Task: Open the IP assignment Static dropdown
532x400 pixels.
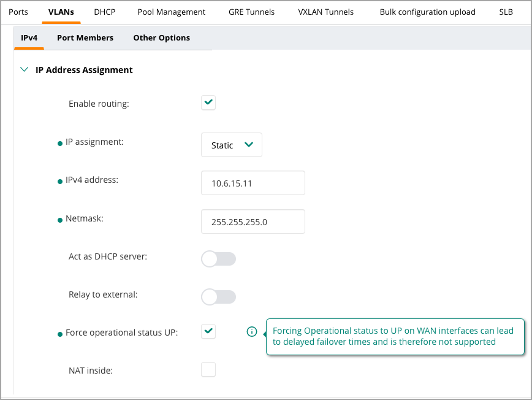Action: [x=232, y=145]
